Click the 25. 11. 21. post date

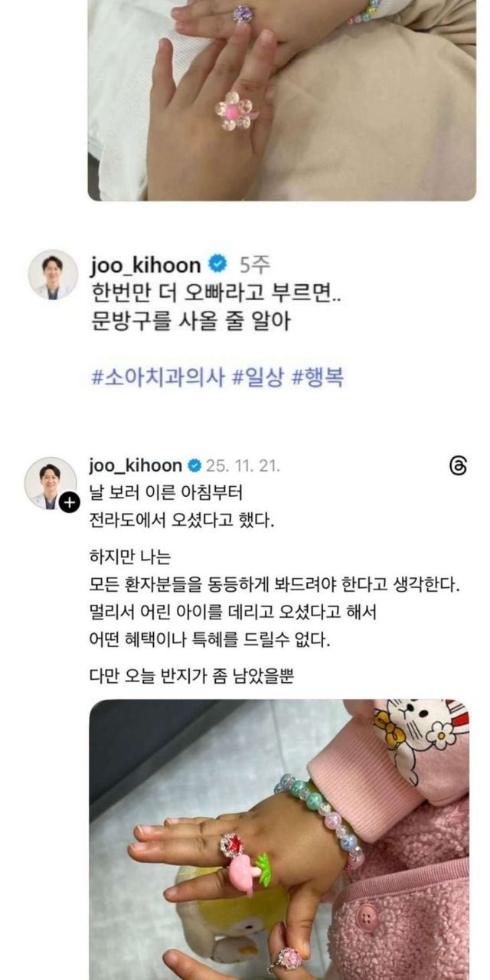point(243,465)
